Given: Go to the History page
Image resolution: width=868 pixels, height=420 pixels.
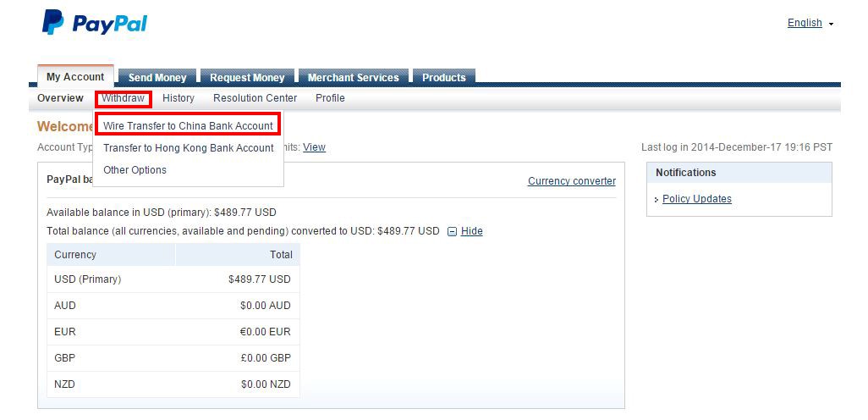Looking at the screenshot, I should point(179,98).
